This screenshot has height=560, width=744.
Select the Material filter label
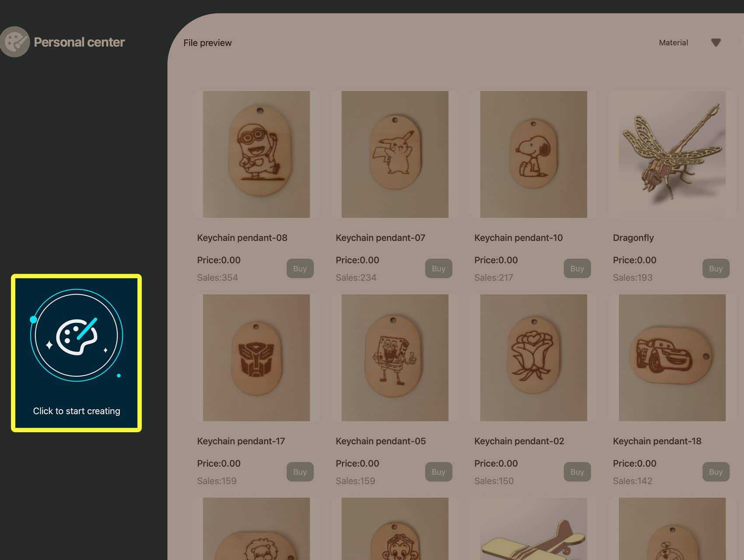point(673,42)
